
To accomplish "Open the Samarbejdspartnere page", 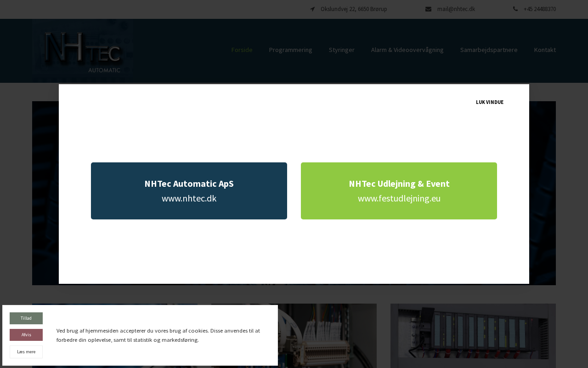I will coord(489,50).
